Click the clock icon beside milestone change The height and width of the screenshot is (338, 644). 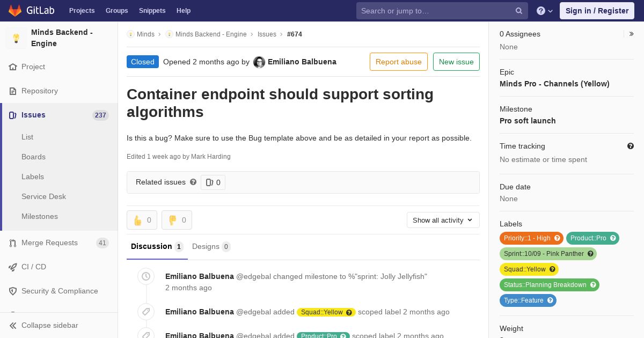(146, 276)
